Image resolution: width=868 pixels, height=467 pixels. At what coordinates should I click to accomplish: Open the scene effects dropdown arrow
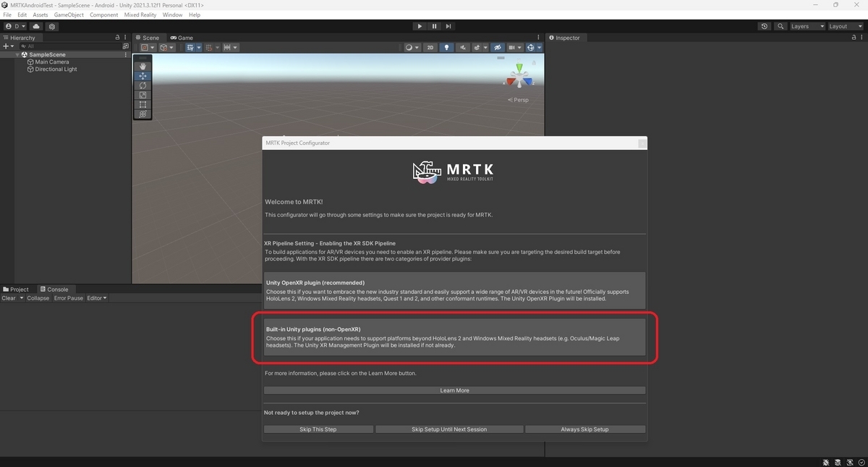click(x=485, y=47)
